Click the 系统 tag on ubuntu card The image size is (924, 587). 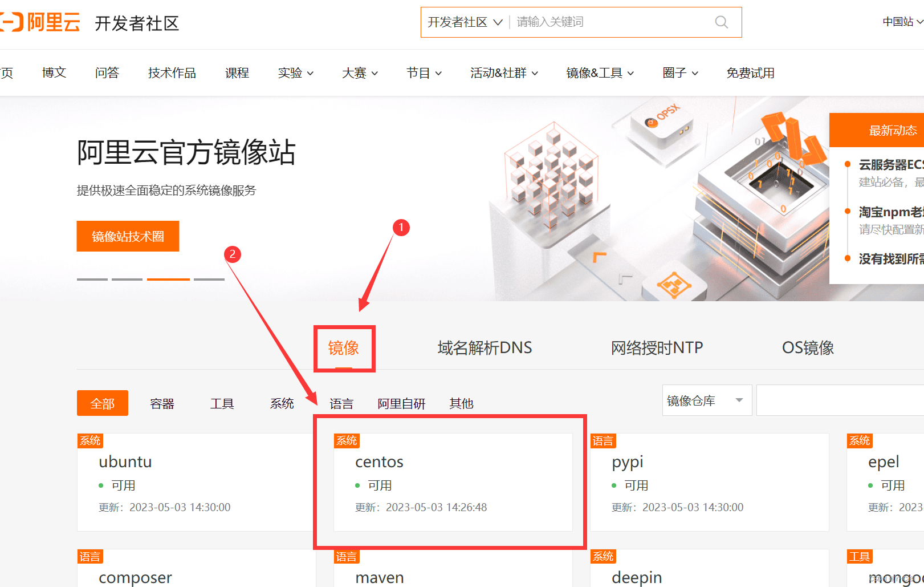(90, 440)
